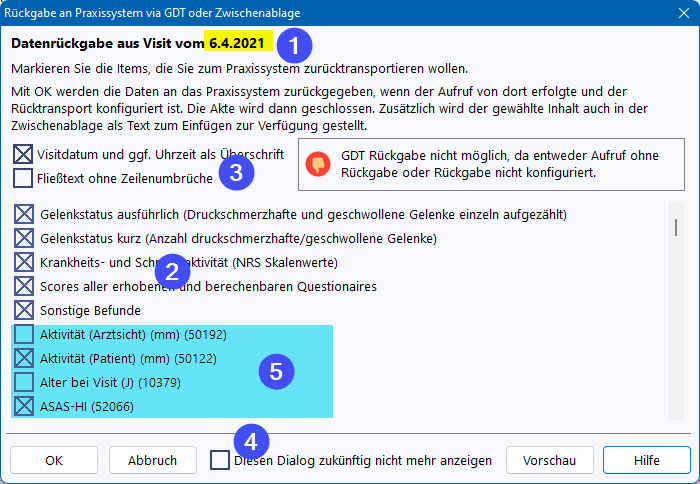
Task: Click 'Markieren Sie die Items' instruction text
Action: point(239,69)
